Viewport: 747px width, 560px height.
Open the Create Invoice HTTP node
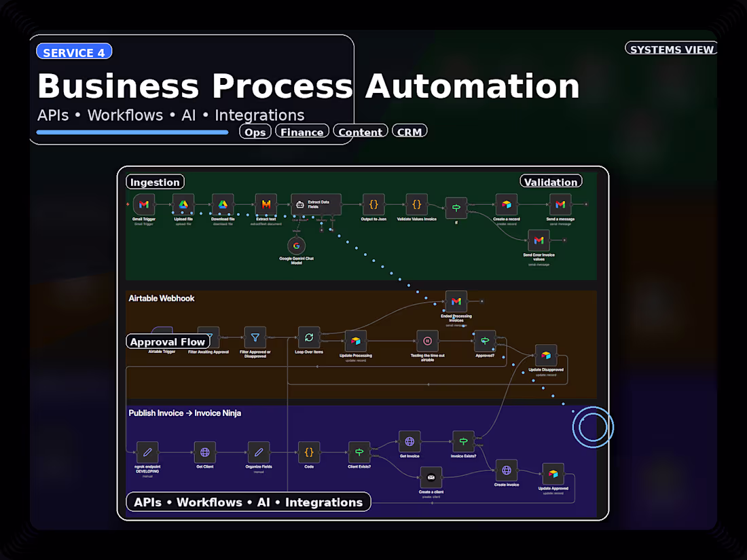[x=507, y=470]
